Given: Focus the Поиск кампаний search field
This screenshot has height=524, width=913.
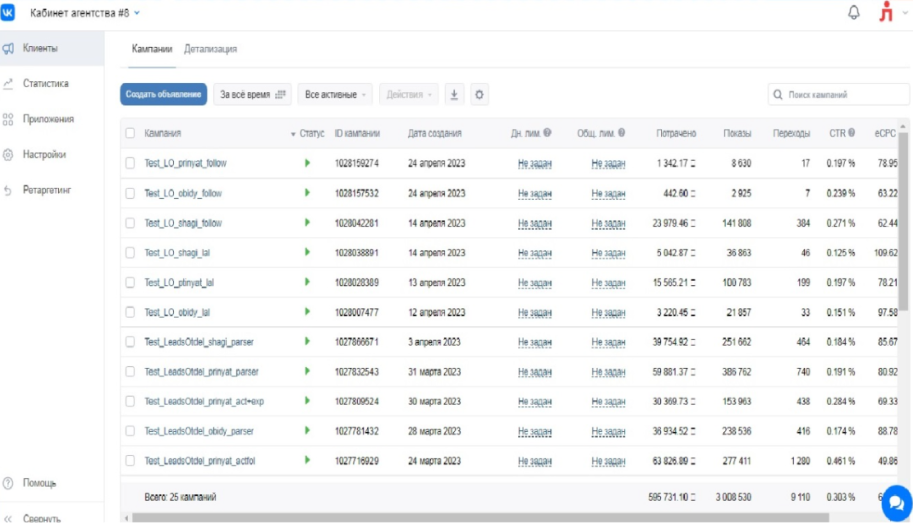Looking at the screenshot, I should click(x=838, y=94).
